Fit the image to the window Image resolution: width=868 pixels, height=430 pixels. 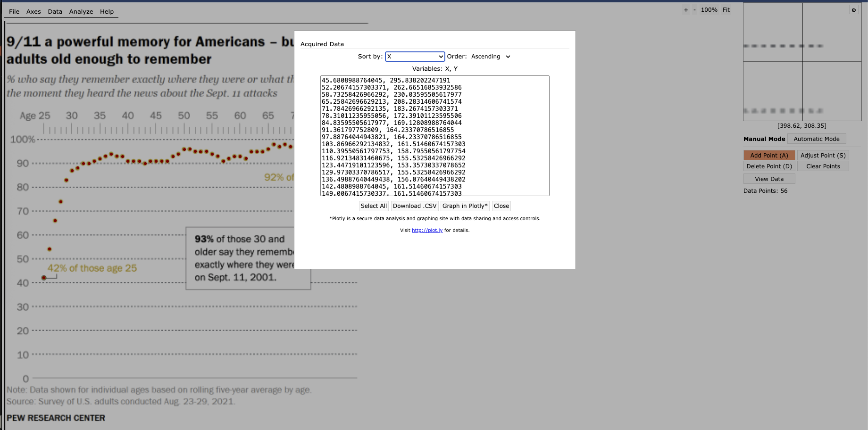tap(726, 10)
